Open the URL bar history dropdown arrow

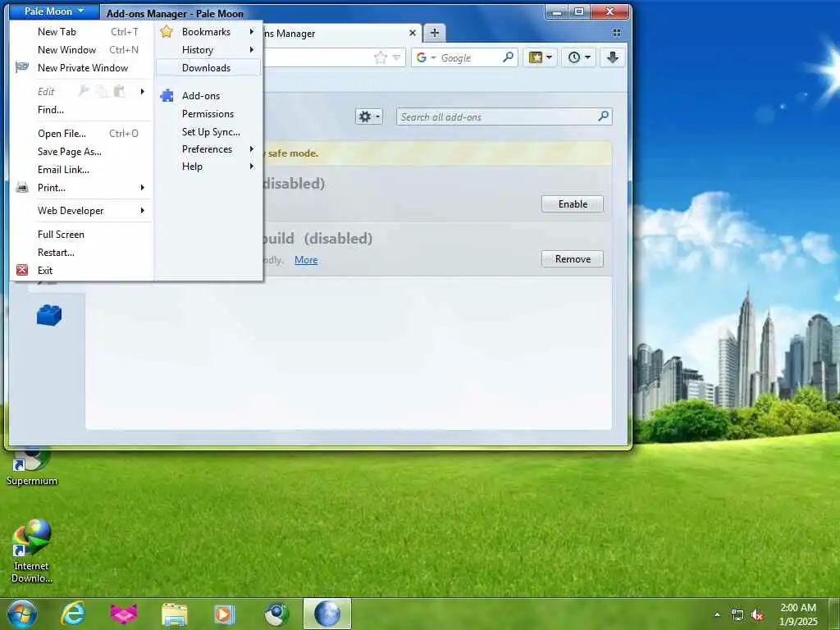(x=396, y=57)
